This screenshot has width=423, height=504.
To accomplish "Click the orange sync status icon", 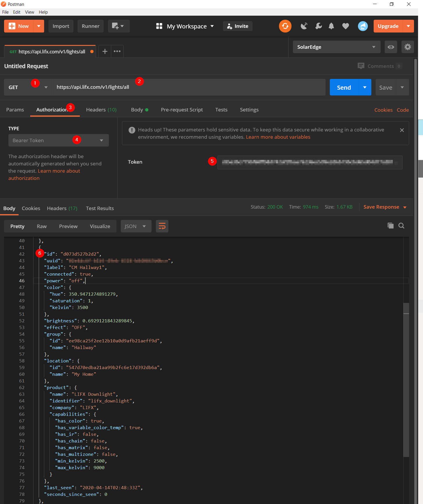I will click(285, 26).
